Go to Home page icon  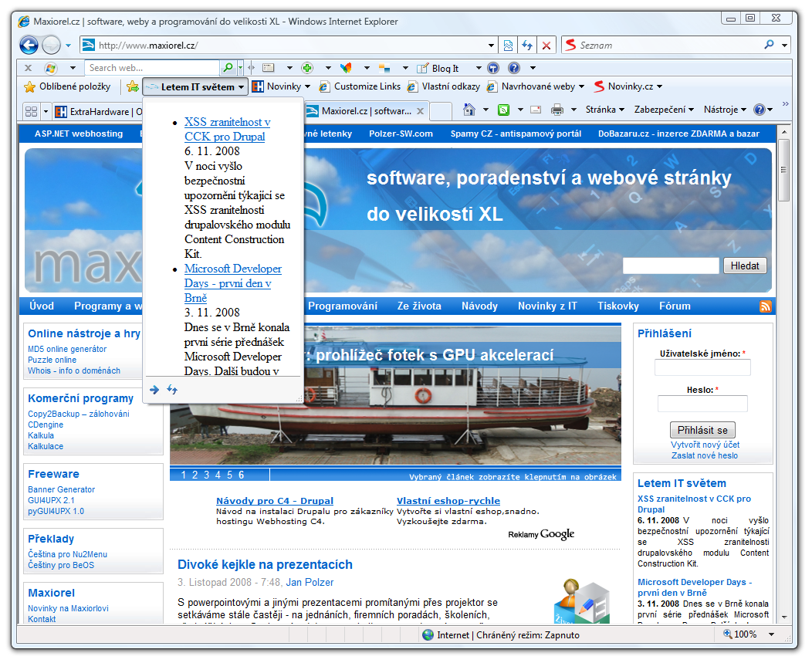click(x=469, y=110)
